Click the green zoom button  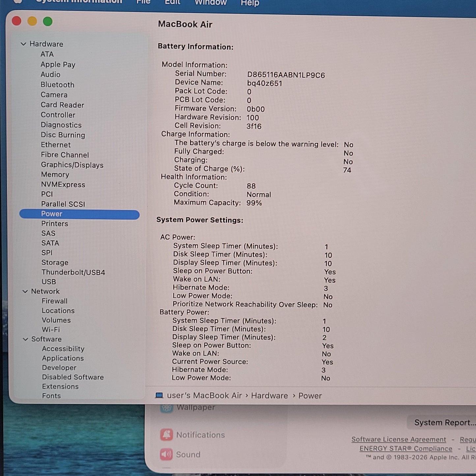point(48,21)
